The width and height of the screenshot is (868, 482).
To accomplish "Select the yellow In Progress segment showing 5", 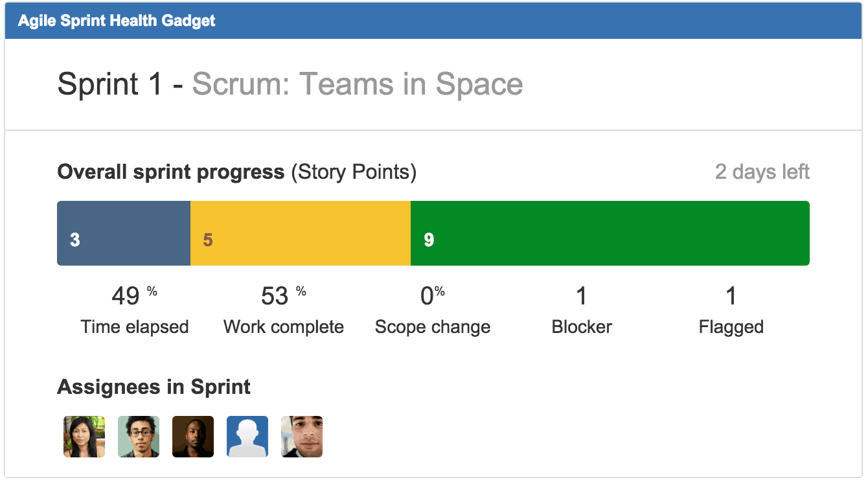I will tap(301, 233).
